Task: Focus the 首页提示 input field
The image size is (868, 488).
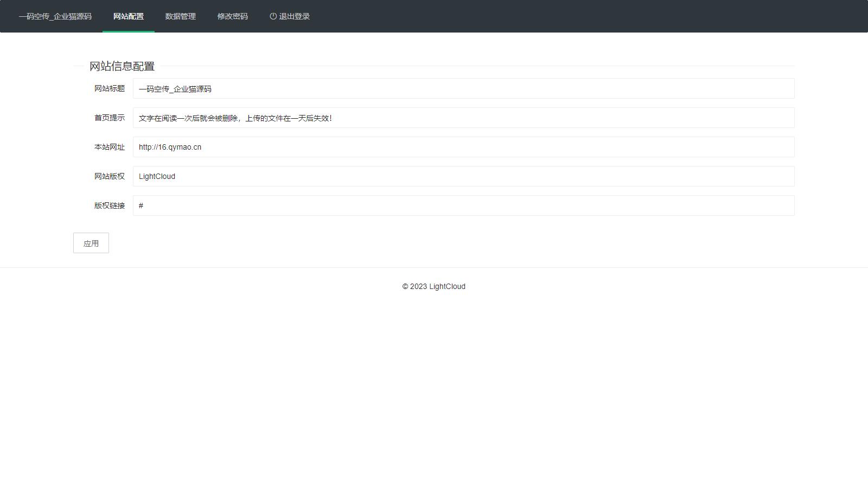Action: 464,118
